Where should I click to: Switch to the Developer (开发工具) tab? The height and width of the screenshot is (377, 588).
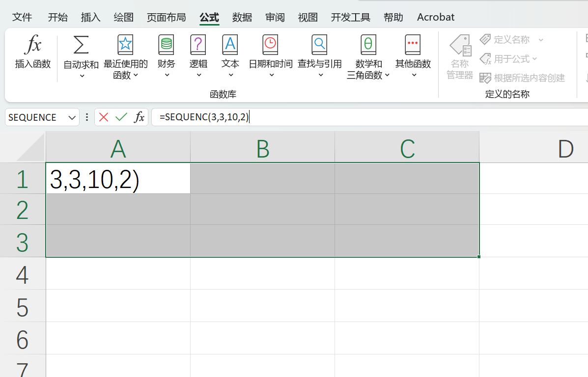pyautogui.click(x=351, y=17)
